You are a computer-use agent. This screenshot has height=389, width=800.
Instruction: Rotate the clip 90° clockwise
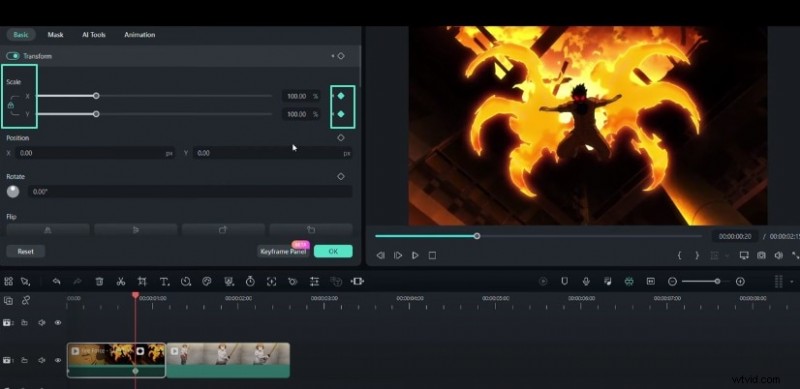click(x=223, y=230)
